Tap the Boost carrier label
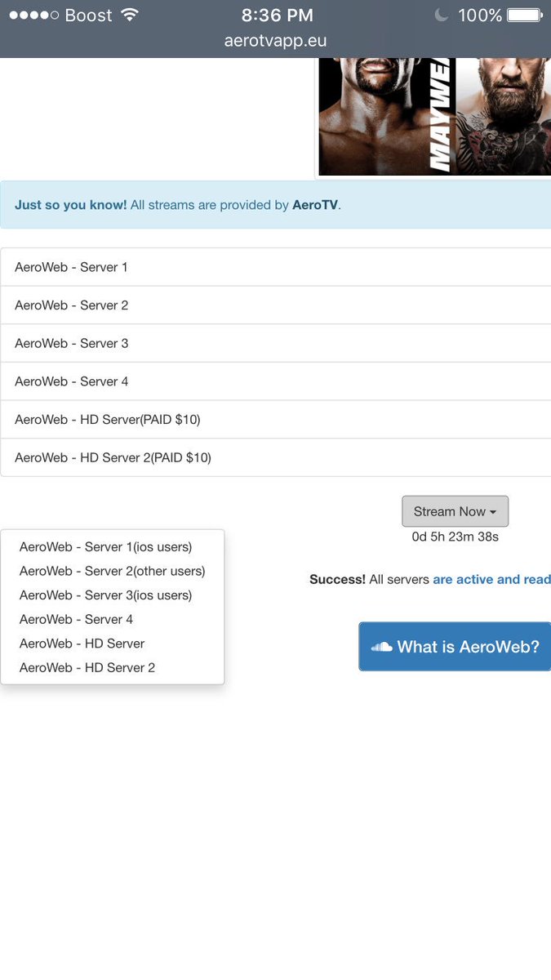 coord(88,15)
